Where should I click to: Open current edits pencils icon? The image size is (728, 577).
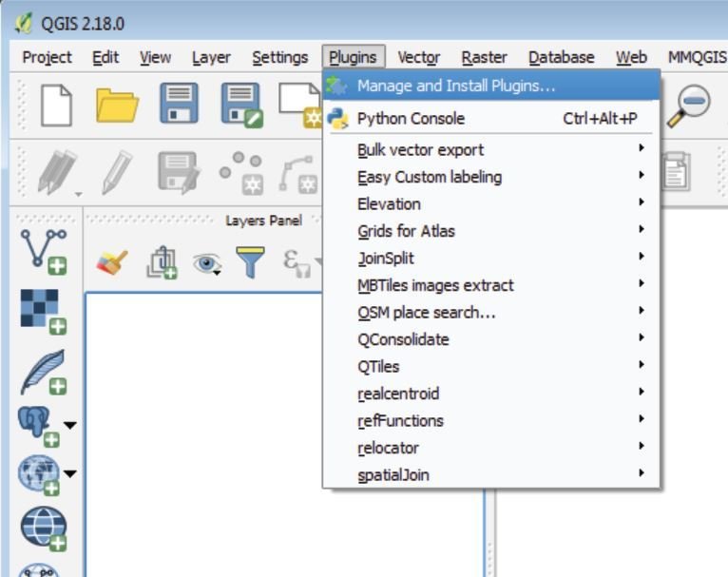coord(58,172)
